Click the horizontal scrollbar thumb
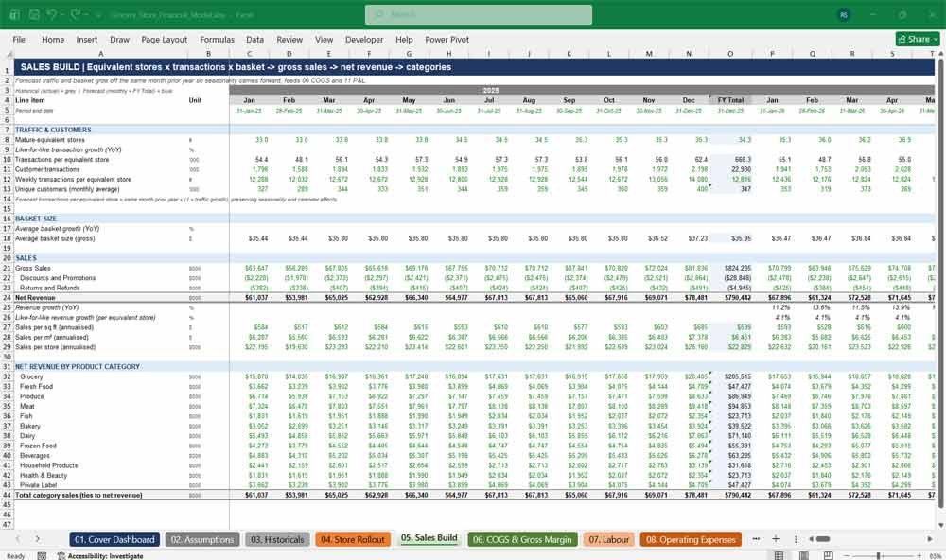Screen dimensions: 946x560 823,539
